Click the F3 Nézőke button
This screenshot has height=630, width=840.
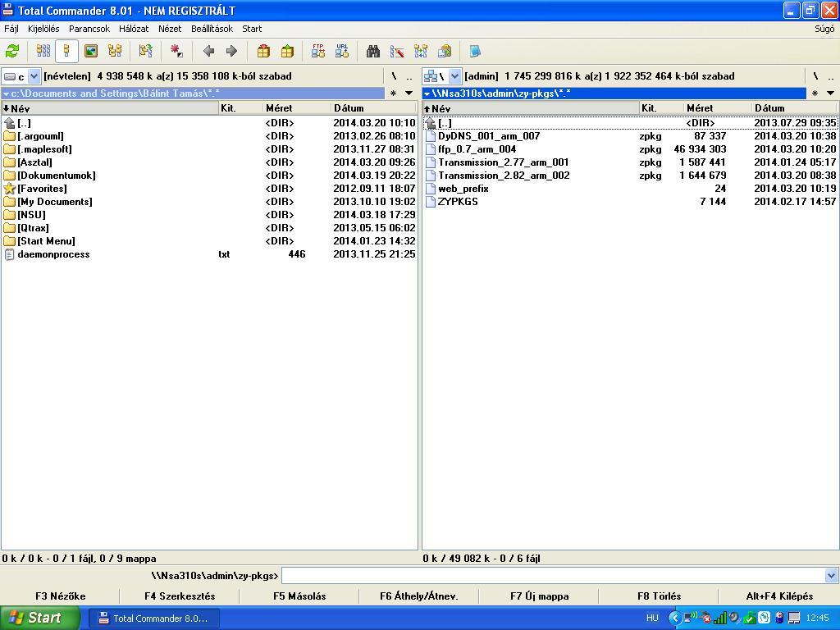click(60, 596)
